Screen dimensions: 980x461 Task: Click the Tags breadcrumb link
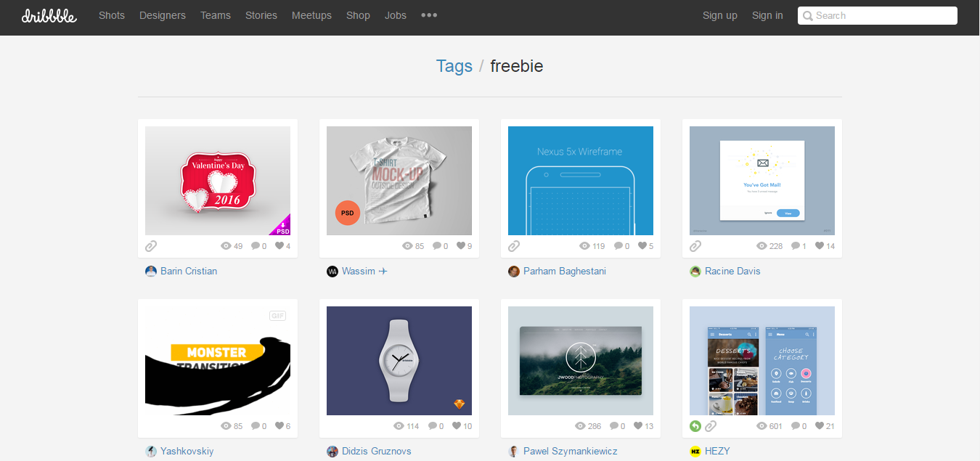454,65
